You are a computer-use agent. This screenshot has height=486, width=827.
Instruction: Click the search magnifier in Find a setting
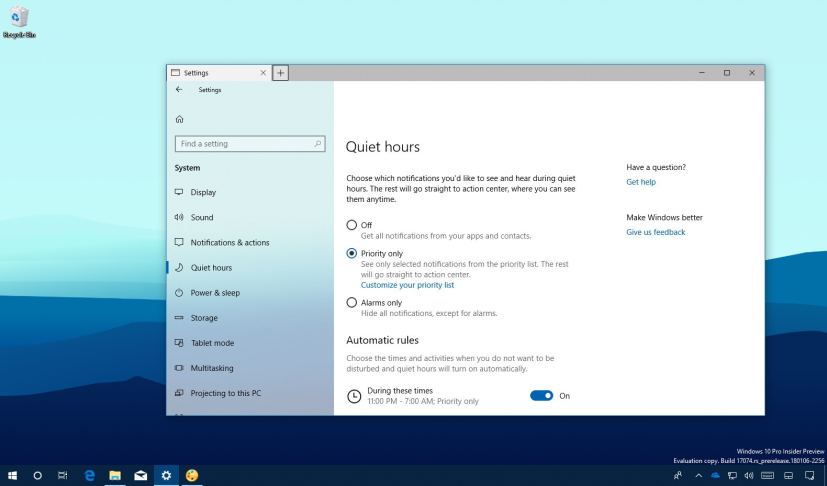pos(318,144)
